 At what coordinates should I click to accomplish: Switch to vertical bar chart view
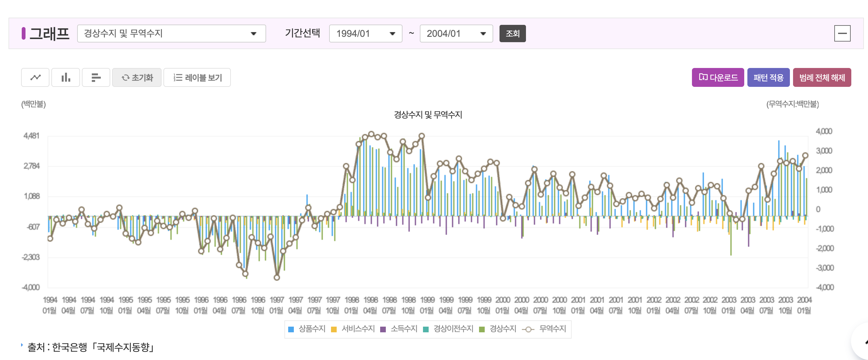(66, 77)
